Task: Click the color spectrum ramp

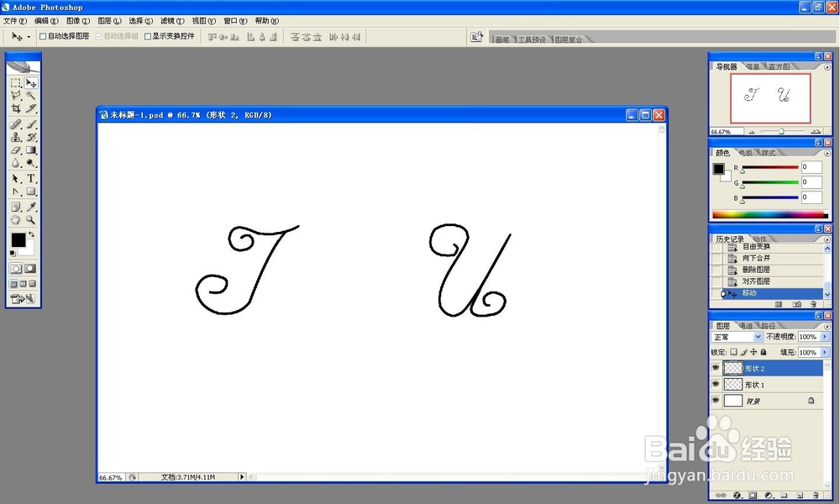Action: [769, 215]
